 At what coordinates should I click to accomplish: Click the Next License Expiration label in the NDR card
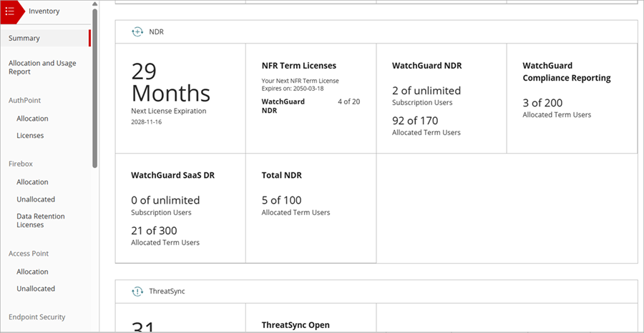point(169,111)
